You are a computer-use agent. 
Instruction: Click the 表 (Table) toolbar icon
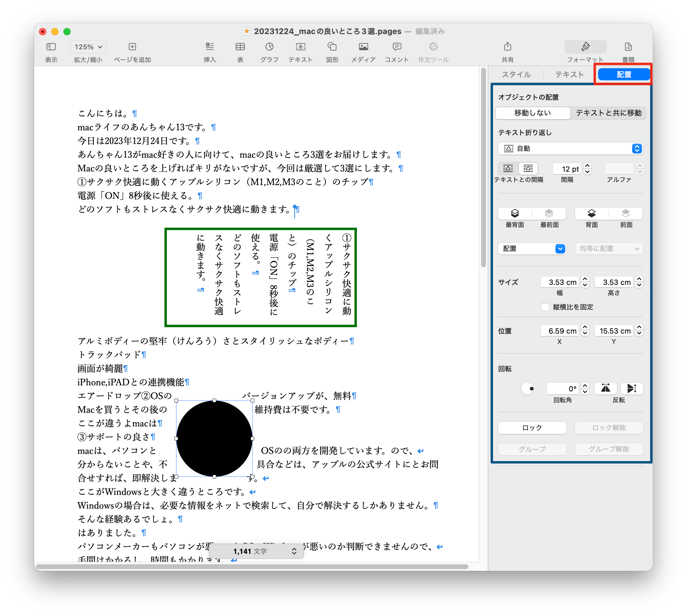pos(240,47)
